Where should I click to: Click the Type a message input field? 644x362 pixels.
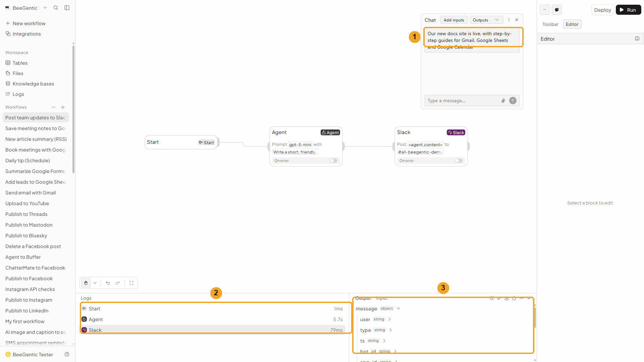coord(463,101)
